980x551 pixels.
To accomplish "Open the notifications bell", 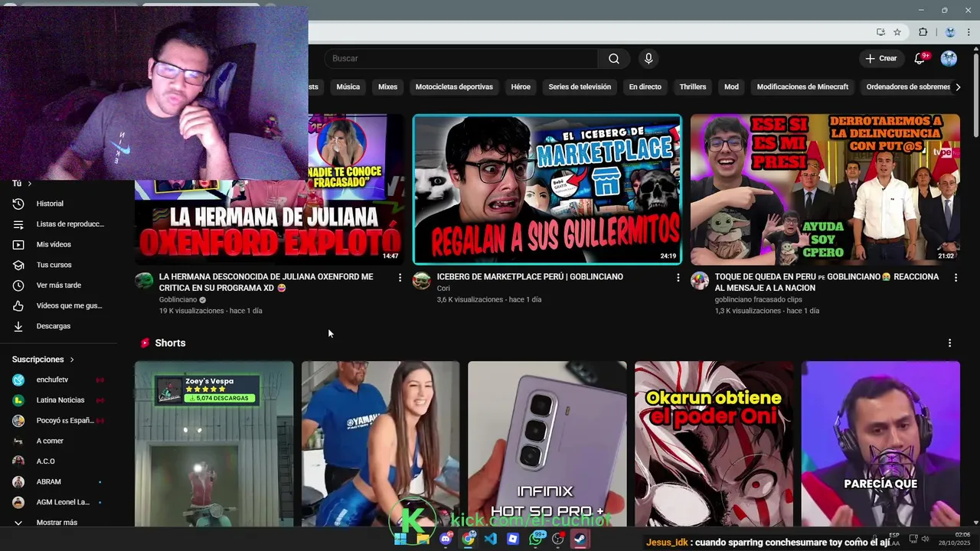I will [920, 59].
